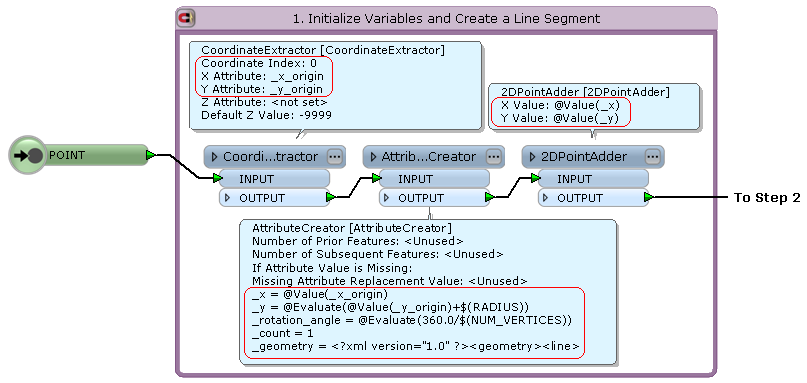Click AttributeCreator INPUT port green arrow
Image resolution: width=807 pixels, height=383 pixels.
(x=377, y=179)
